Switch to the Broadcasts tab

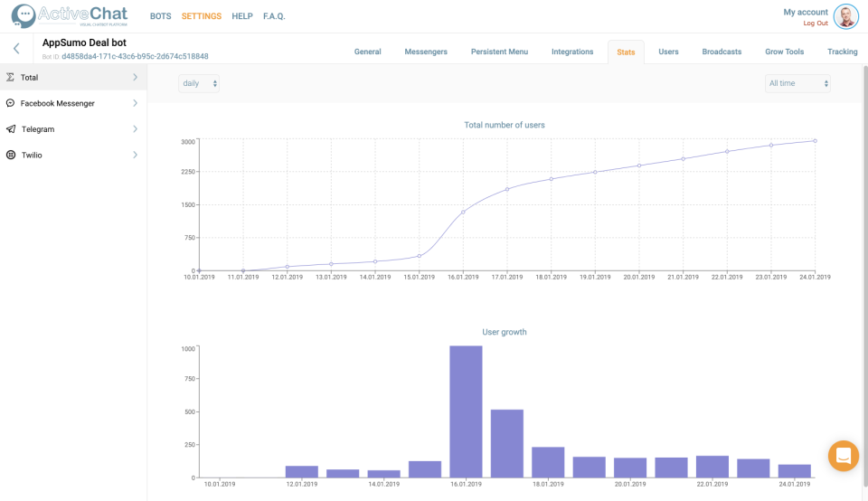pos(722,52)
